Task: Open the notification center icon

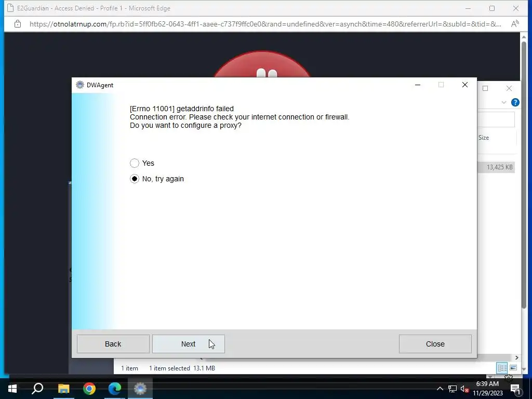Action: click(515, 389)
